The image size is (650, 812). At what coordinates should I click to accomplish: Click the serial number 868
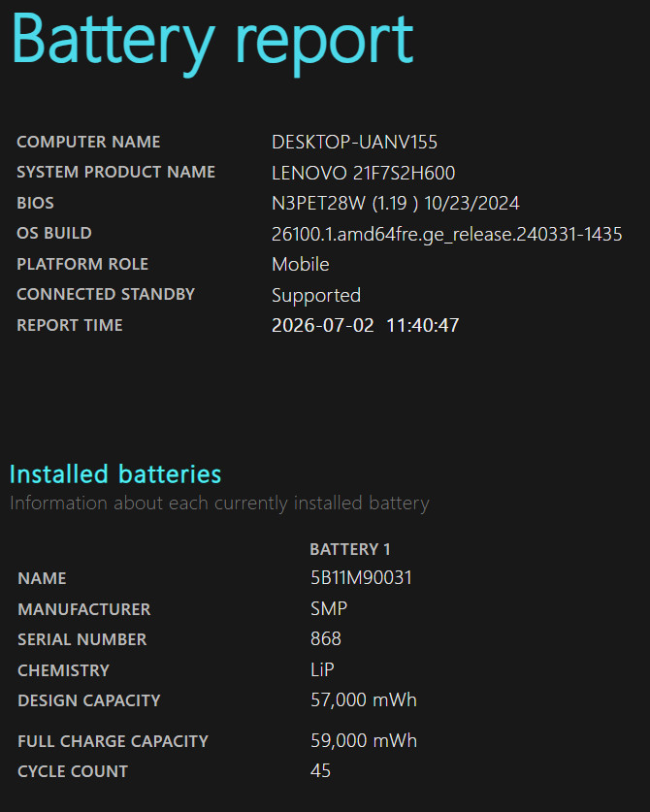click(325, 638)
